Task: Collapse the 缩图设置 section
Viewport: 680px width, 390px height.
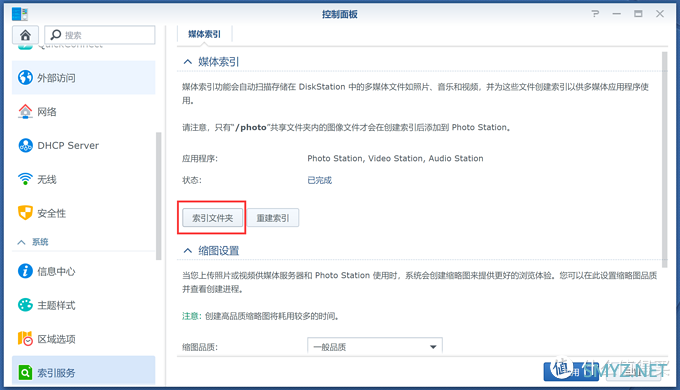Action: click(x=187, y=251)
